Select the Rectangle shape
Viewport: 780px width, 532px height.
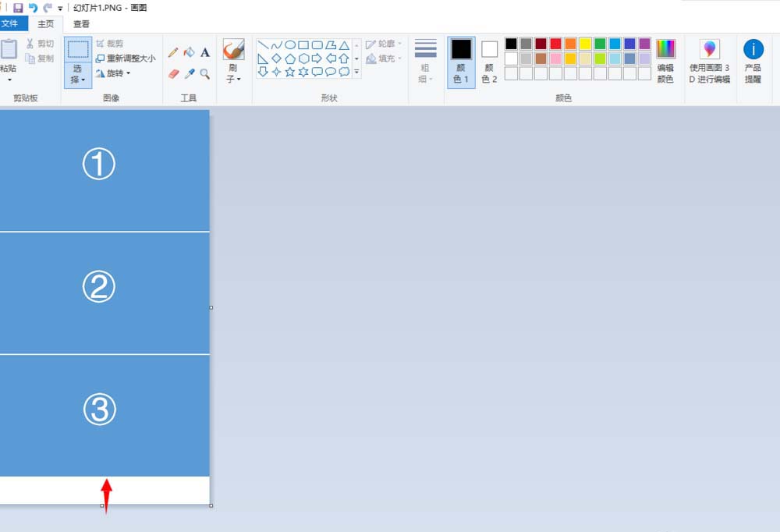pos(303,45)
